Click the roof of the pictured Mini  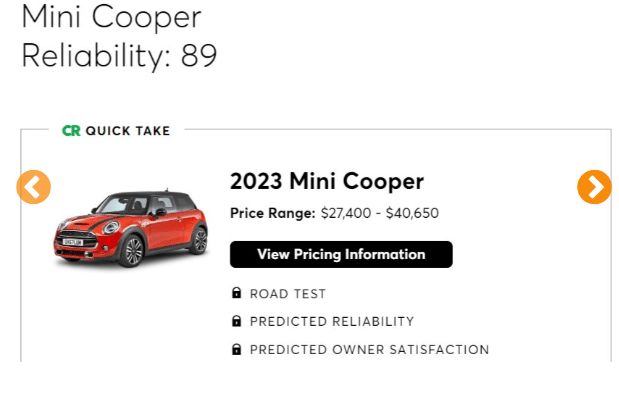pos(140,194)
